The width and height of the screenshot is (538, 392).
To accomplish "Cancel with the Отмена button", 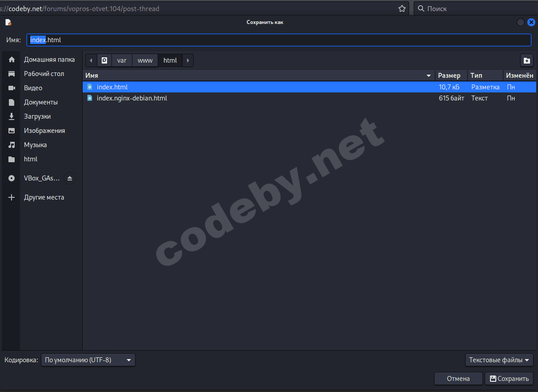I will [x=458, y=379].
